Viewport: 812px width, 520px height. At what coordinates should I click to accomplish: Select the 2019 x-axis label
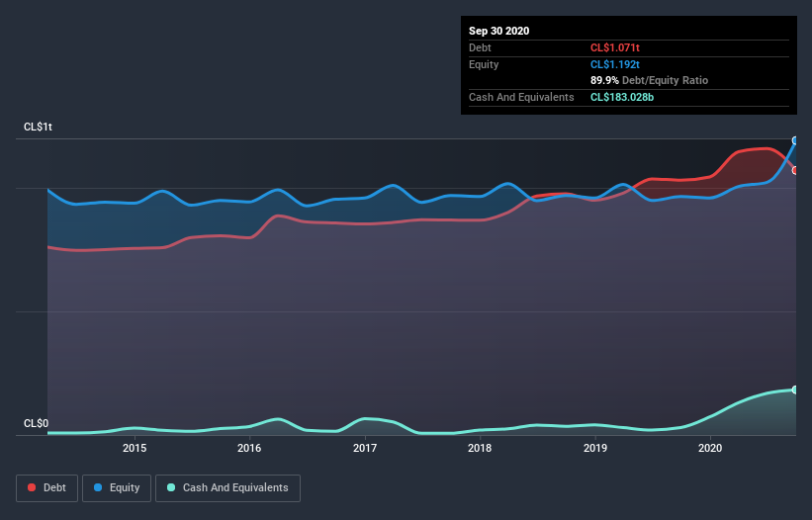595,448
